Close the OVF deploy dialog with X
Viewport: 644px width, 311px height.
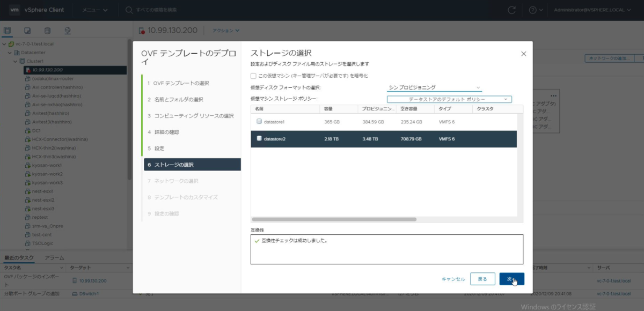tap(524, 54)
